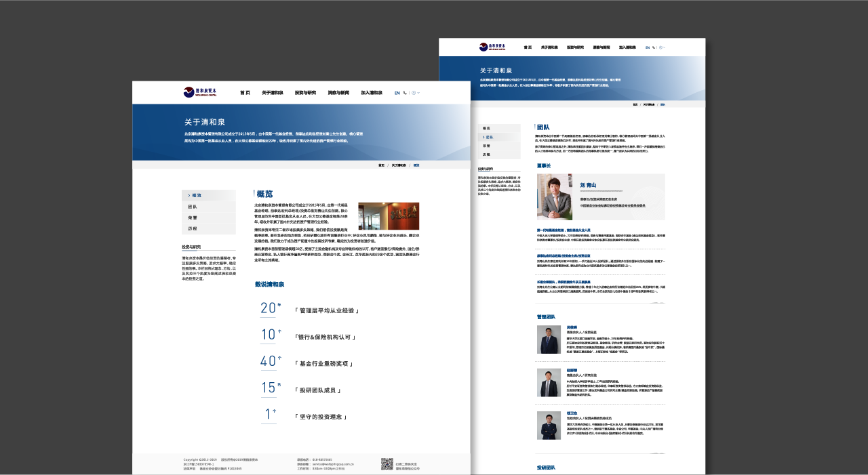Click the Wellspring Capital logo on the overview page
This screenshot has width=868, height=475.
point(201,92)
